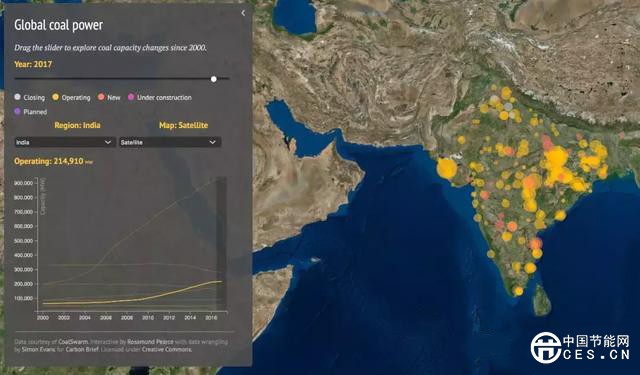Toggle the red New legend dot

101,97
